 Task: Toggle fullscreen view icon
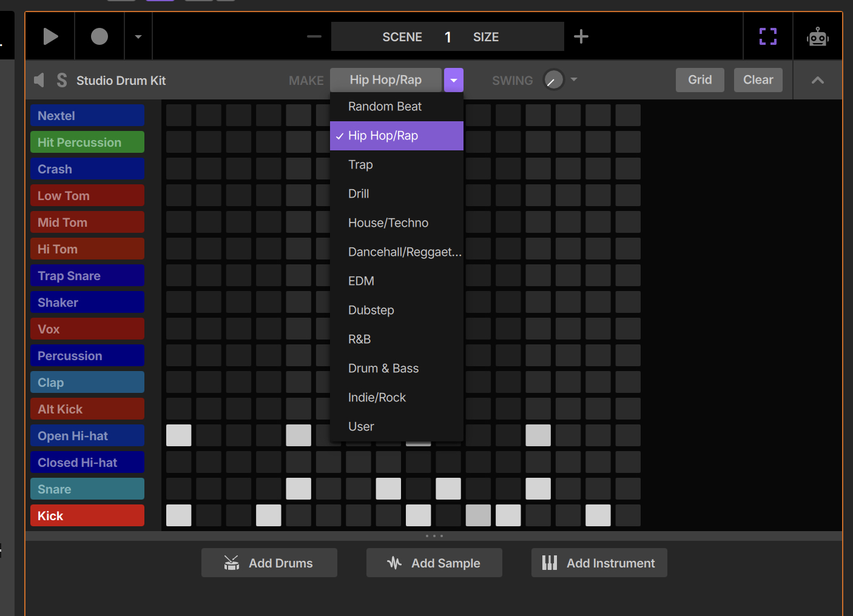click(768, 37)
